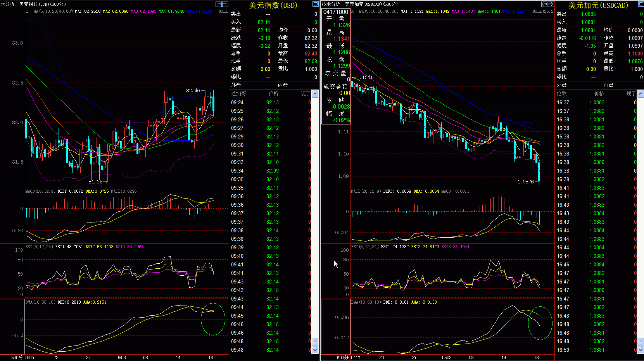Click 最高 value 82.40 in USD quote panel
Screen dimensions: 644x361
[311, 54]
